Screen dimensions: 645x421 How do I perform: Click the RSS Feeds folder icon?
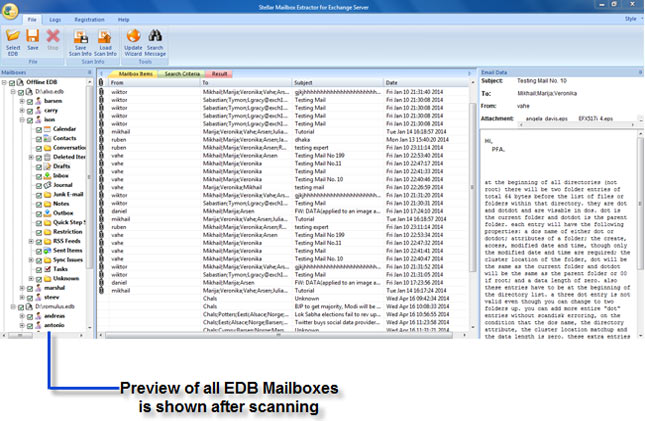(48, 241)
